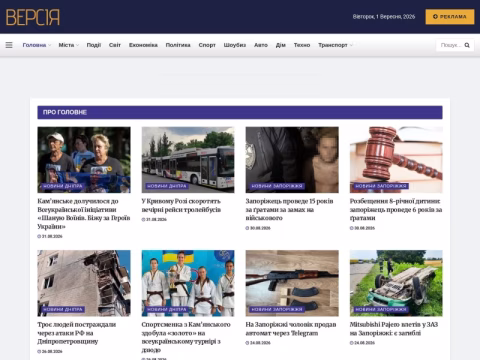Click НОВИНИ ДНІПРА tag on trolleybus photo
This screenshot has width=480, height=360.
167,186
